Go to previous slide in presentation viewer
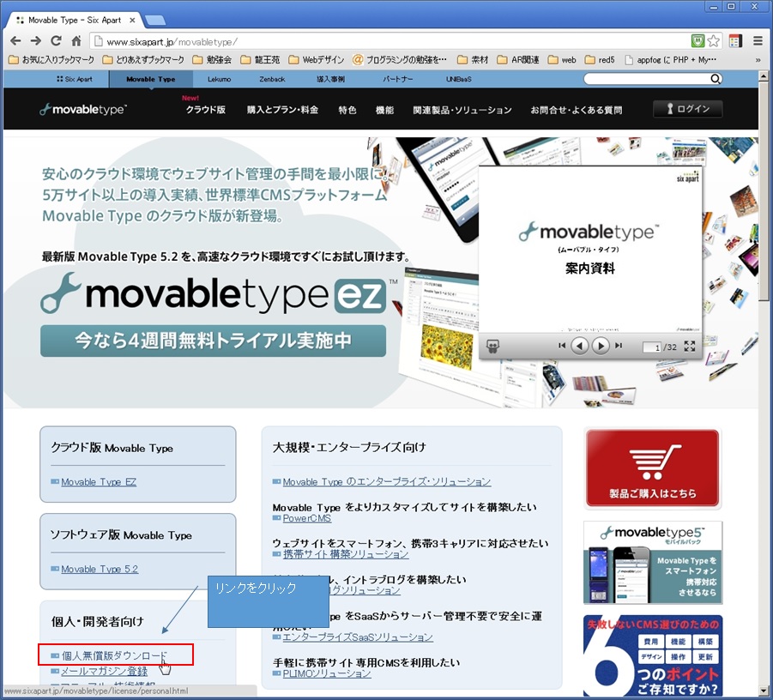Image resolution: width=773 pixels, height=700 pixels. point(580,346)
